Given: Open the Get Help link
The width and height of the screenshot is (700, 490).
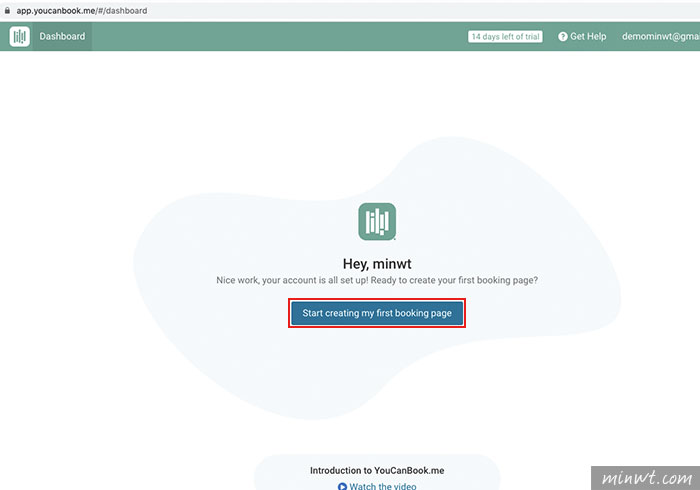Looking at the screenshot, I should 582,37.
